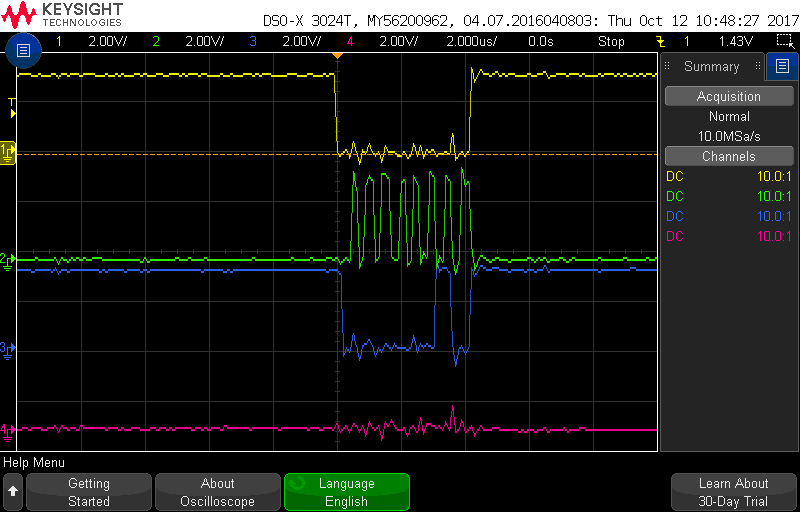Select channel 3 2.00V/ scale
The height and width of the screenshot is (512, 800).
click(x=302, y=42)
